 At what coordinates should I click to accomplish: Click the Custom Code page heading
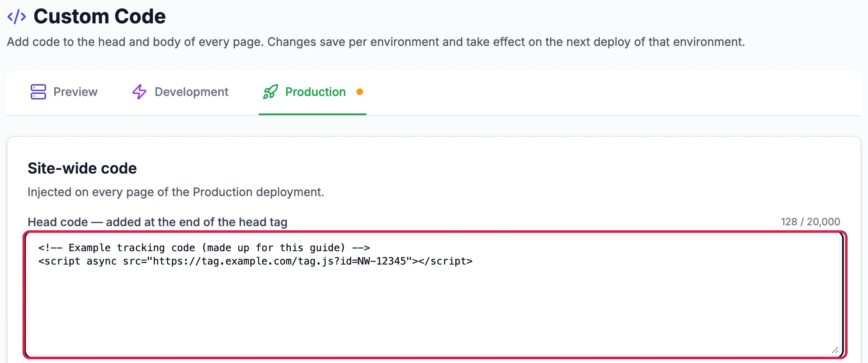point(99,17)
